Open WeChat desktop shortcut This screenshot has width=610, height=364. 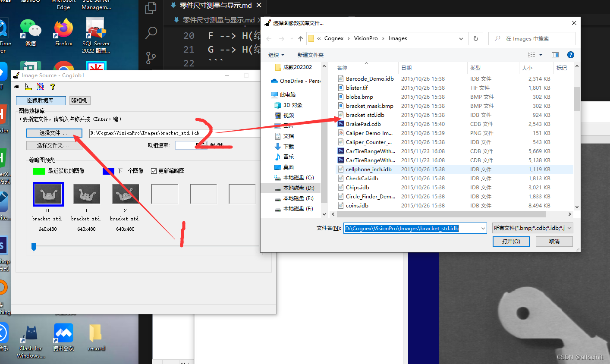click(x=31, y=33)
